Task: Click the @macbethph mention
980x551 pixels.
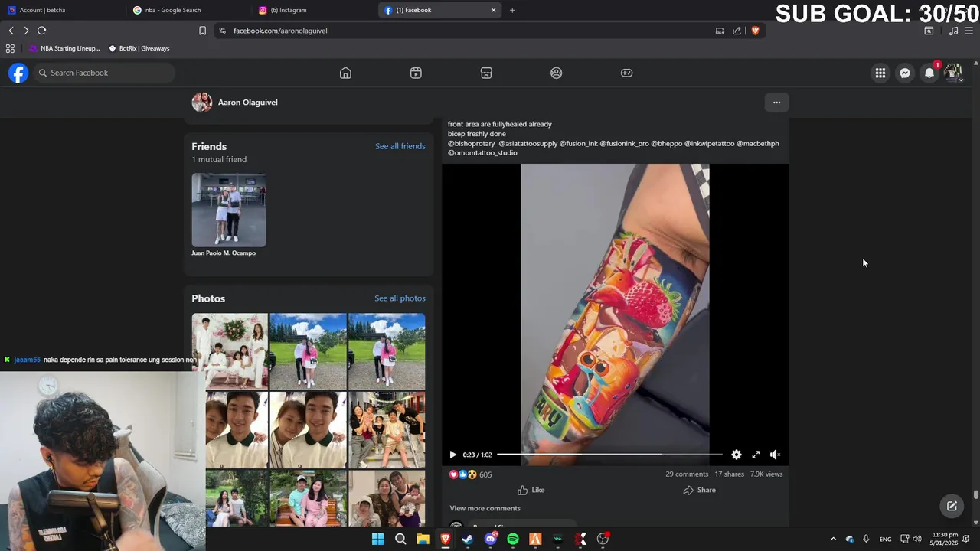Action: [757, 143]
